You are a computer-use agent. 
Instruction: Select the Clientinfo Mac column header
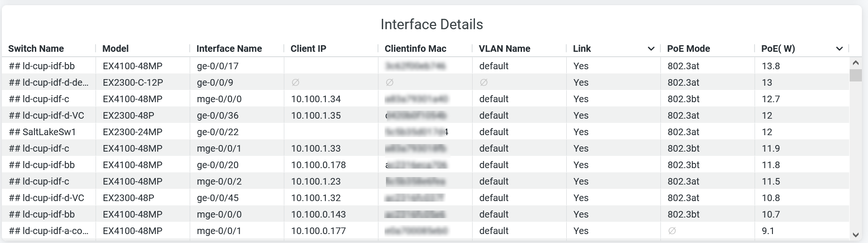coord(415,49)
